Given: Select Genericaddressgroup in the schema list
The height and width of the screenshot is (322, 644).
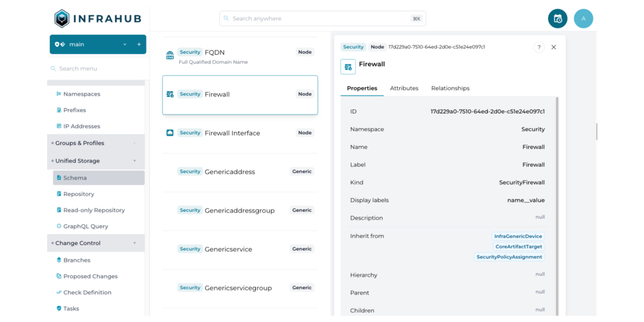Looking at the screenshot, I should [240, 211].
